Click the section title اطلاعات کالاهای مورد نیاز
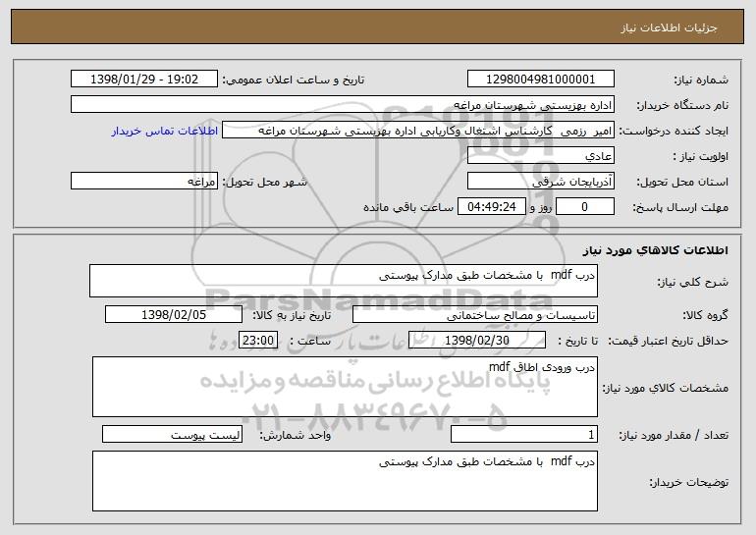 click(655, 250)
